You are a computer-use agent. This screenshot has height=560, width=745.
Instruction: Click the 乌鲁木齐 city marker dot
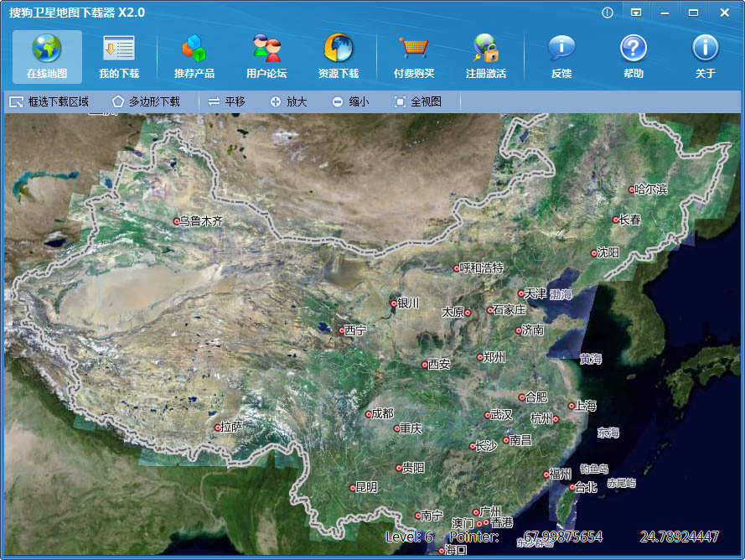pyautogui.click(x=177, y=221)
